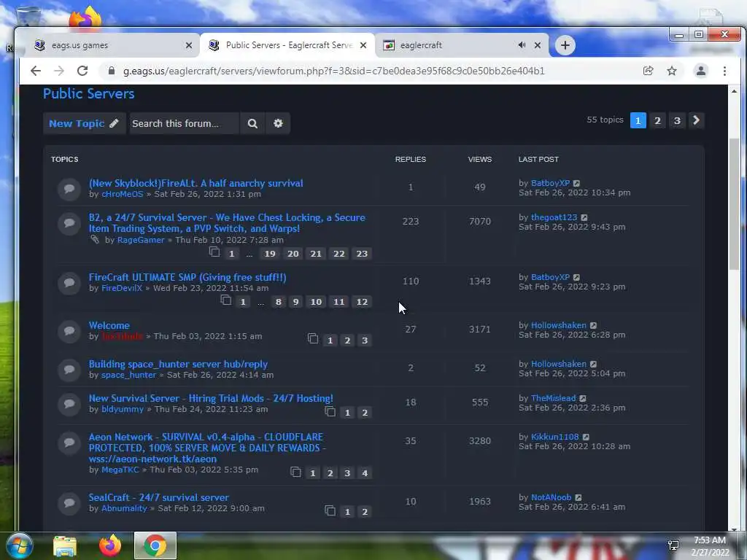747x560 pixels.
Task: Open advanced search gear icon
Action: point(278,123)
